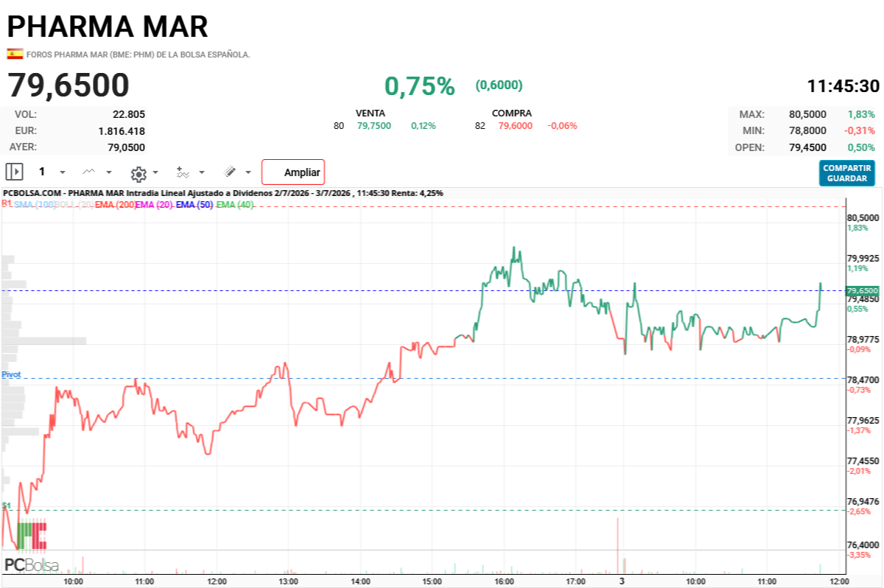Click the Ampliar button

pos(293,172)
